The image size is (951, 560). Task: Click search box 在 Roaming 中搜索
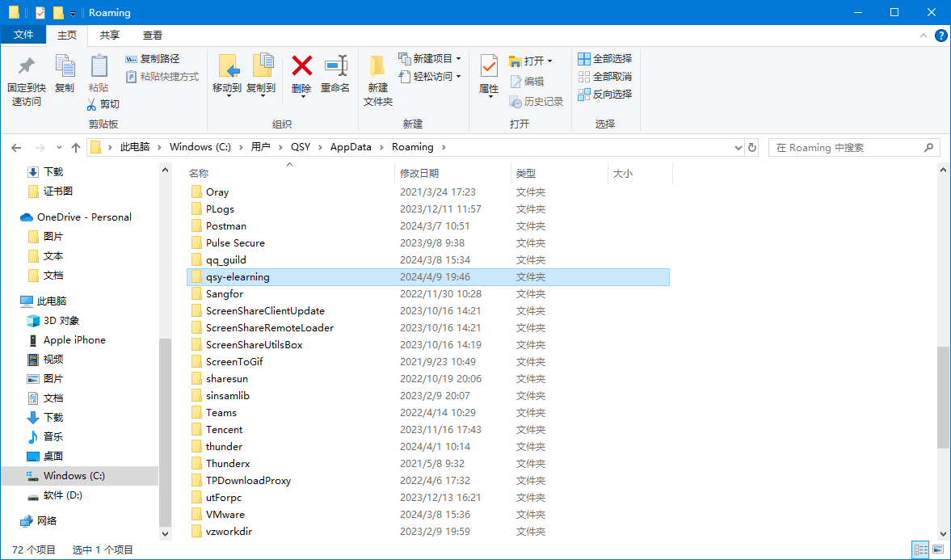tap(854, 147)
